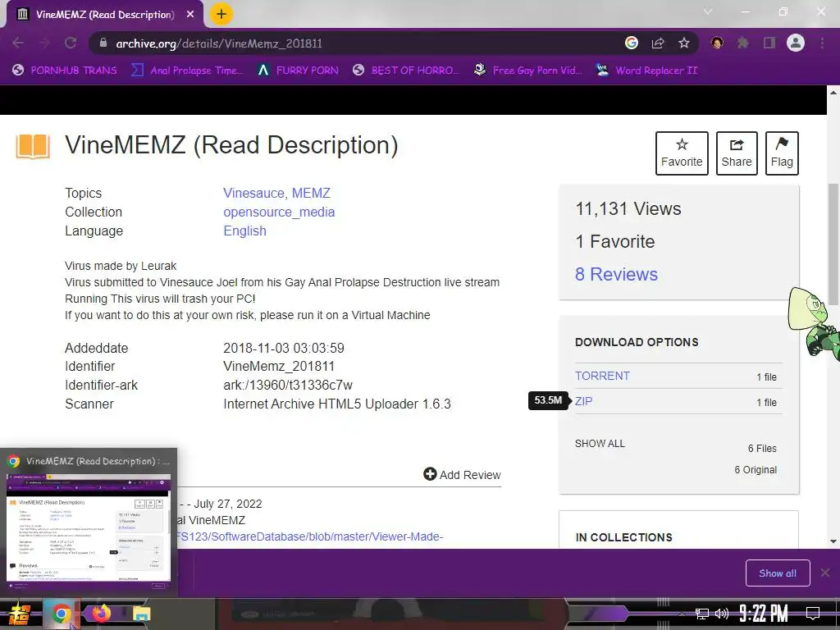This screenshot has width=840, height=630.
Task: Click the Favorite star button
Action: coord(682,153)
